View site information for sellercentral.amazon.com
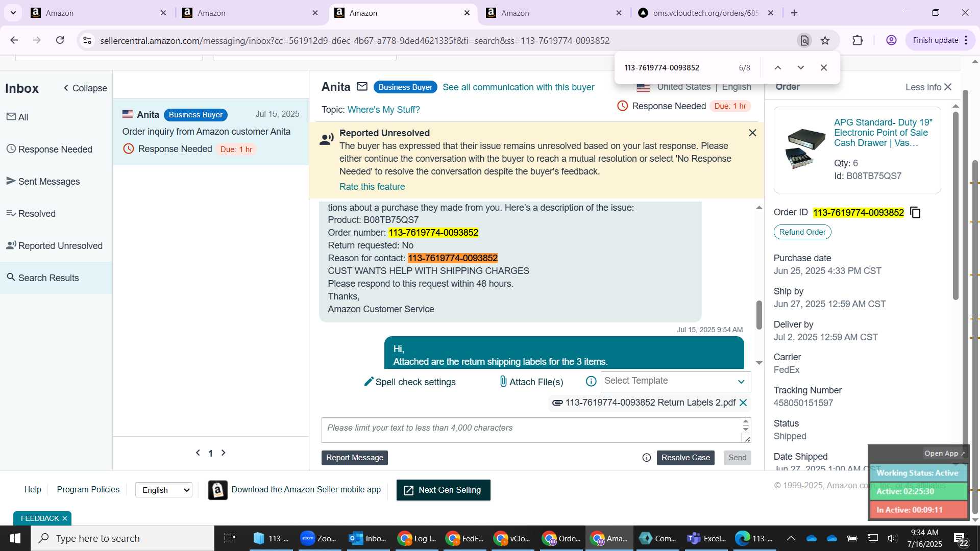Viewport: 980px width, 551px height. (x=87, y=40)
